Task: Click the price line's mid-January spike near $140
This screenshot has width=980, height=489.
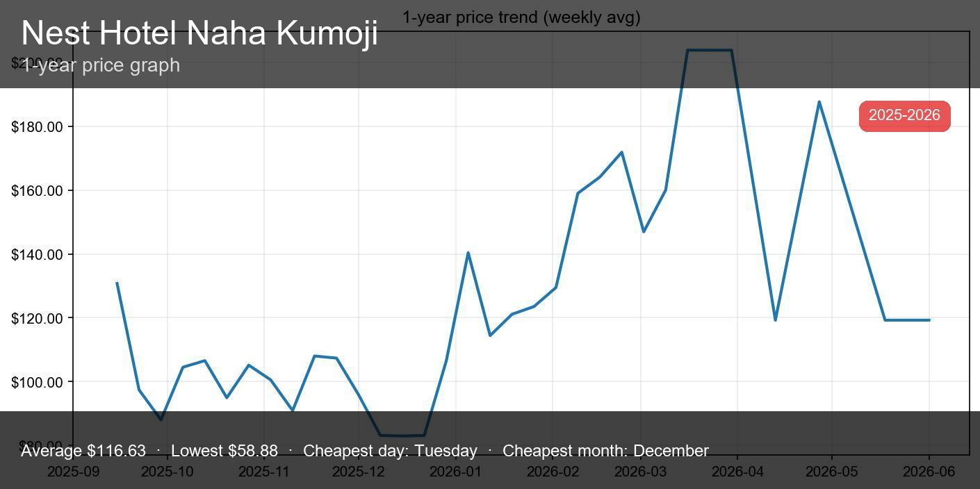Action: pos(468,253)
